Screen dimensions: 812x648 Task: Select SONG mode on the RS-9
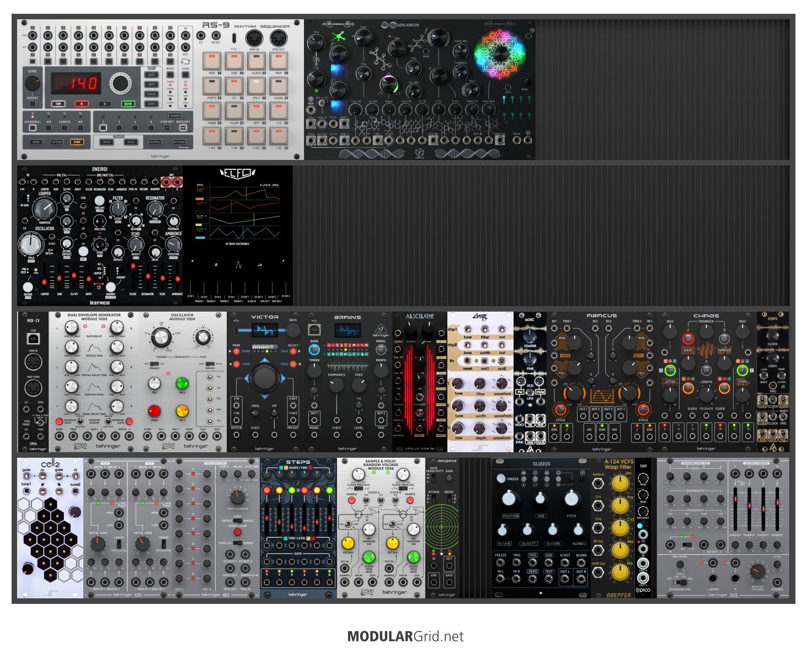tap(36, 142)
